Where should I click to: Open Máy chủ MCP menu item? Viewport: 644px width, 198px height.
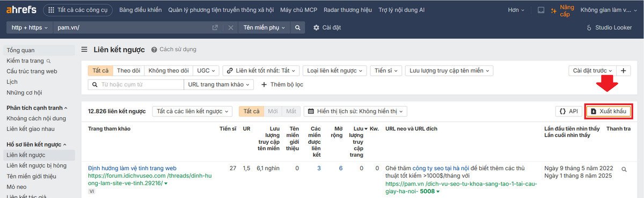tap(298, 10)
